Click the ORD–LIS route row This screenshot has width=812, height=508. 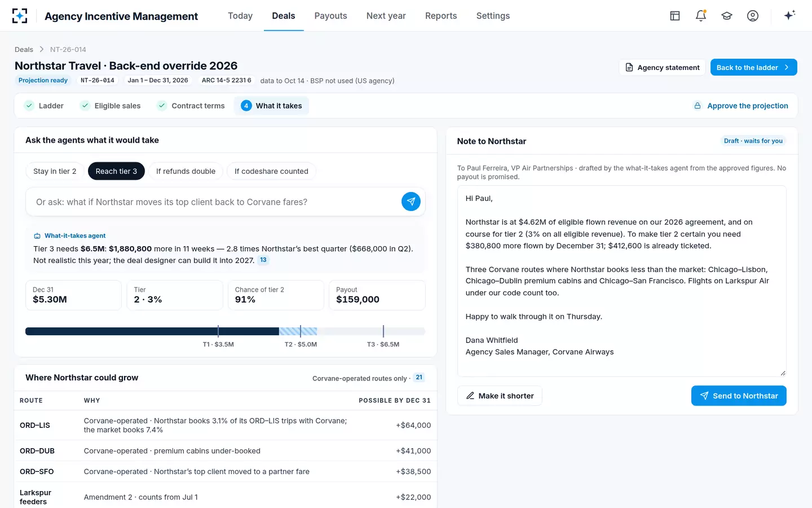pos(226,425)
